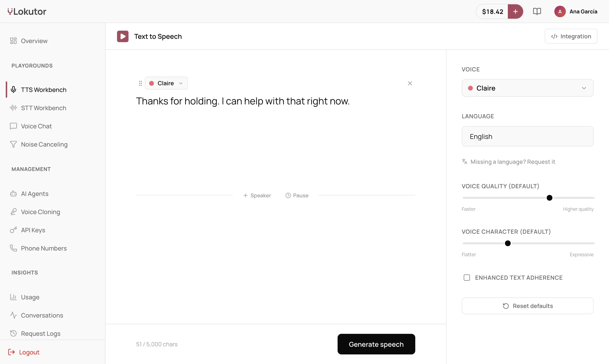
Task: Click the $18.42 balance
Action: click(492, 11)
